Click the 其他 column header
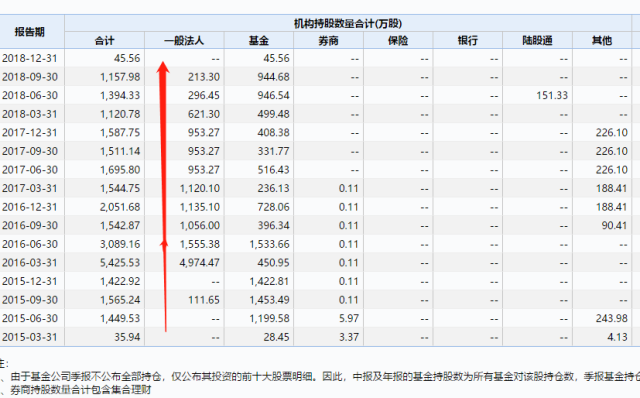 tap(602, 40)
